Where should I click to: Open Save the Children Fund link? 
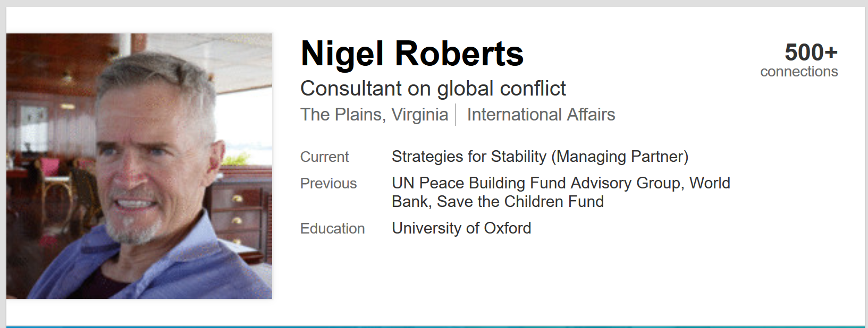[520, 202]
